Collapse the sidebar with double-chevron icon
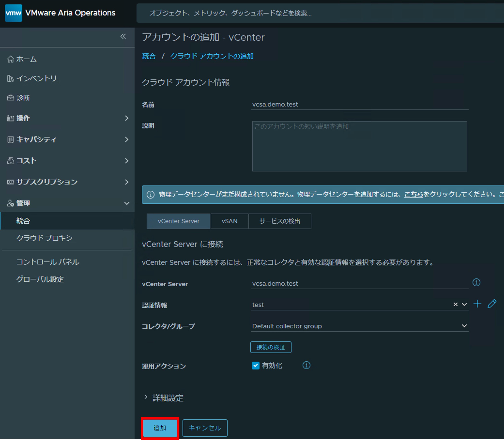The image size is (504, 440). point(123,37)
